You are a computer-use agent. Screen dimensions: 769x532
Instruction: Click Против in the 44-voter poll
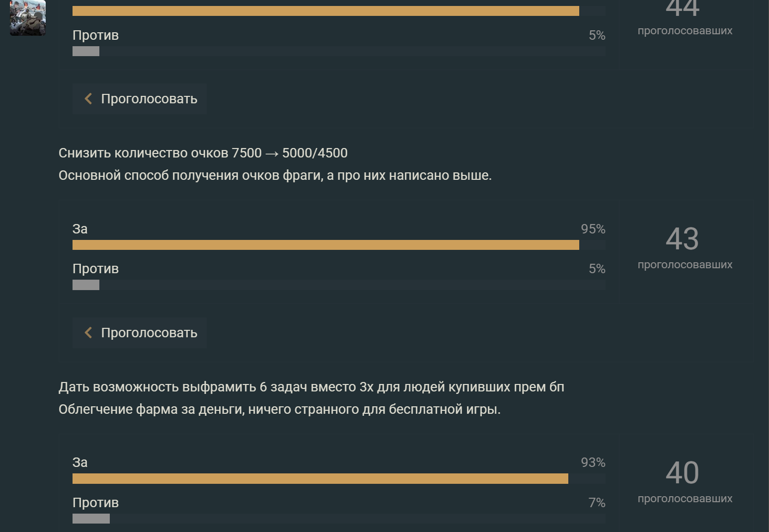pyautogui.click(x=95, y=35)
